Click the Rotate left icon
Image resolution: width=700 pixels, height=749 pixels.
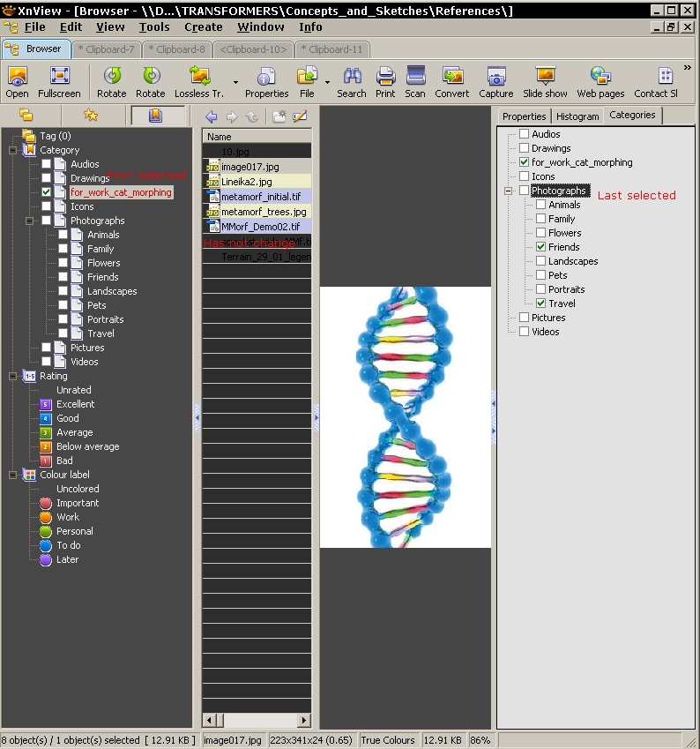click(112, 82)
